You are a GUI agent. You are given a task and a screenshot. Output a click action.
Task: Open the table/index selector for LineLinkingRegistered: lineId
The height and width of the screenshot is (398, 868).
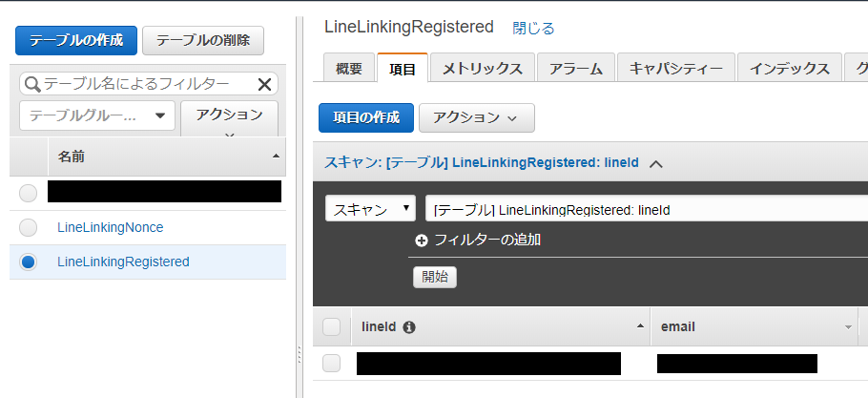646,209
